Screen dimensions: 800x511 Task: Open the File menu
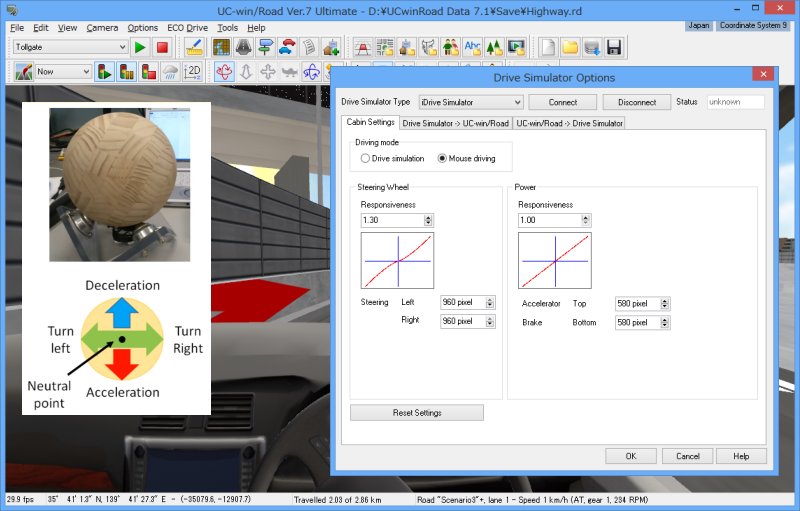coord(17,28)
